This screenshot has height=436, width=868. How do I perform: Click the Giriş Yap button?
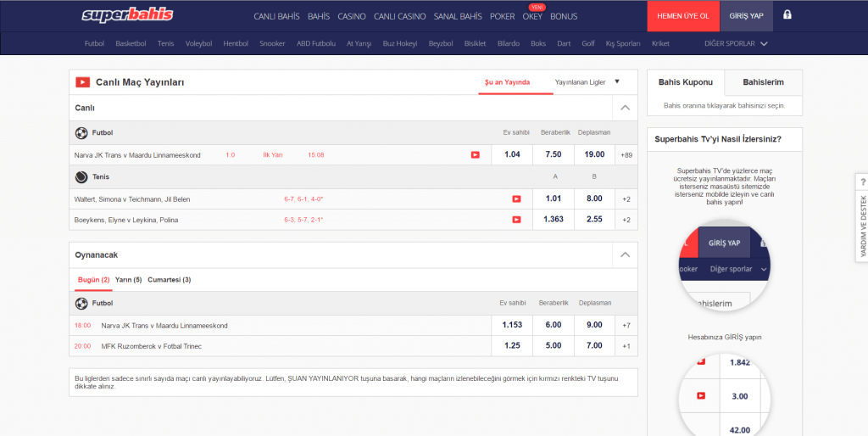746,16
